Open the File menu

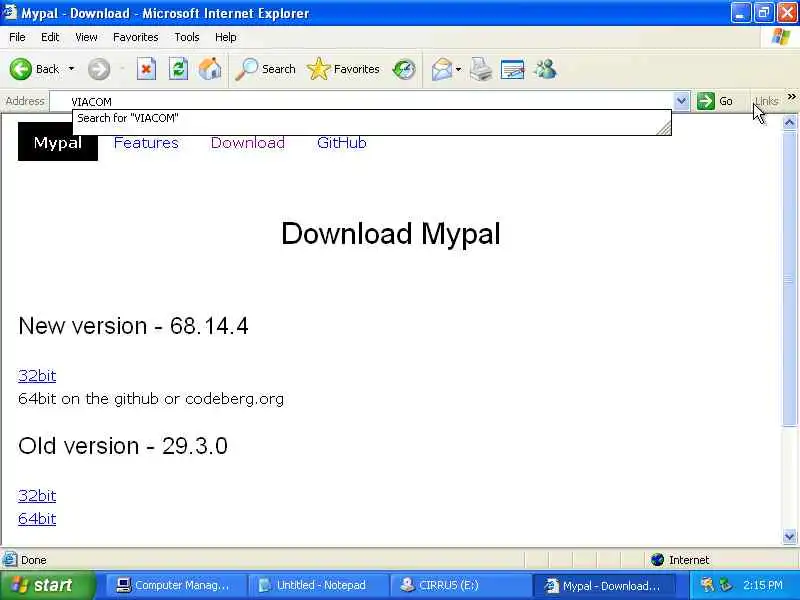(17, 37)
